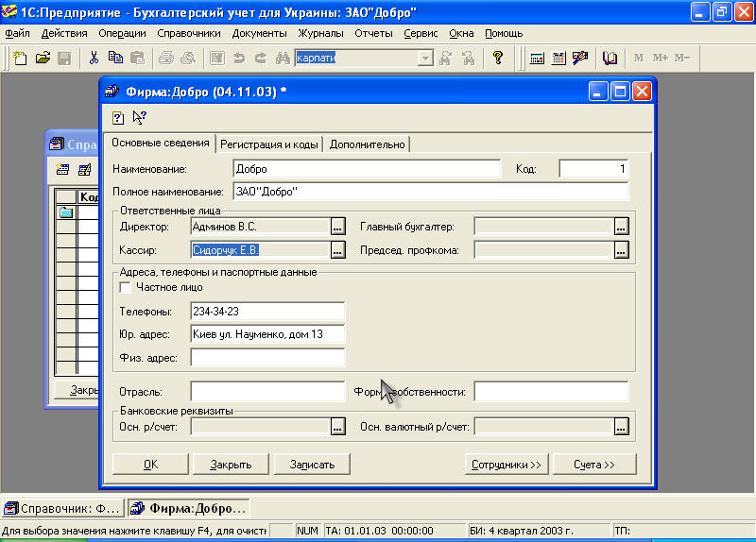Click the Open folder toolbar icon

coord(43,59)
